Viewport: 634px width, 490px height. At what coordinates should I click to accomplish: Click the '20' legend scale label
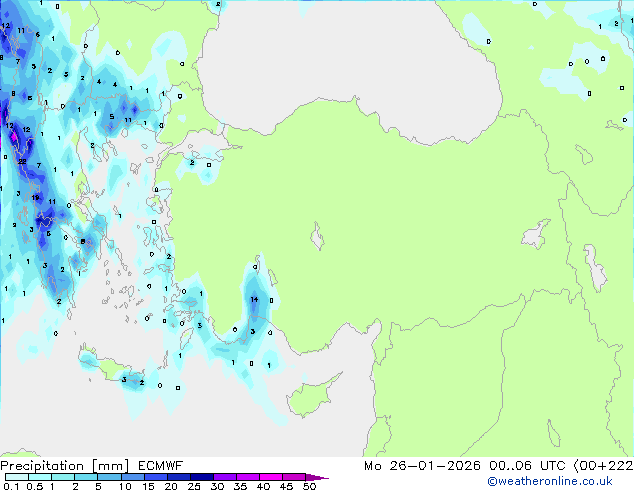pyautogui.click(x=171, y=486)
